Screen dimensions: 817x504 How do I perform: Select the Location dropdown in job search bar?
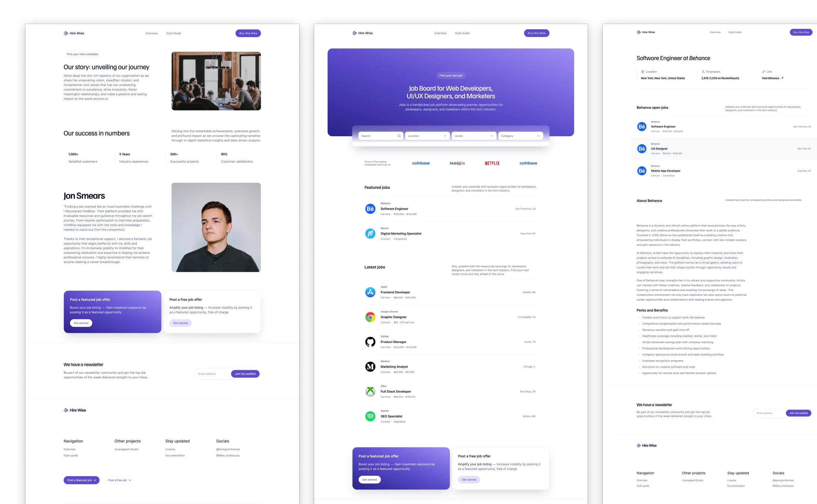pyautogui.click(x=427, y=136)
